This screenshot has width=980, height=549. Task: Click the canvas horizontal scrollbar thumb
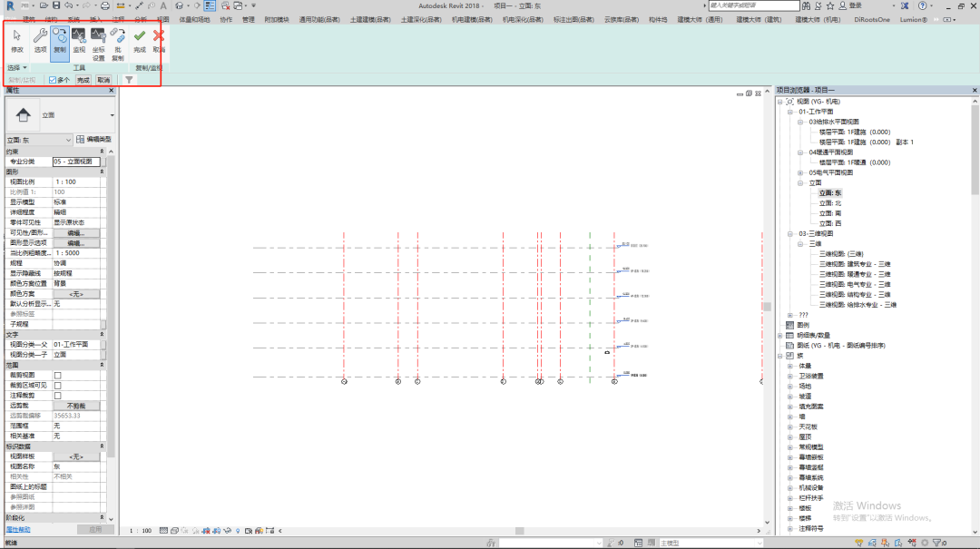coord(519,531)
